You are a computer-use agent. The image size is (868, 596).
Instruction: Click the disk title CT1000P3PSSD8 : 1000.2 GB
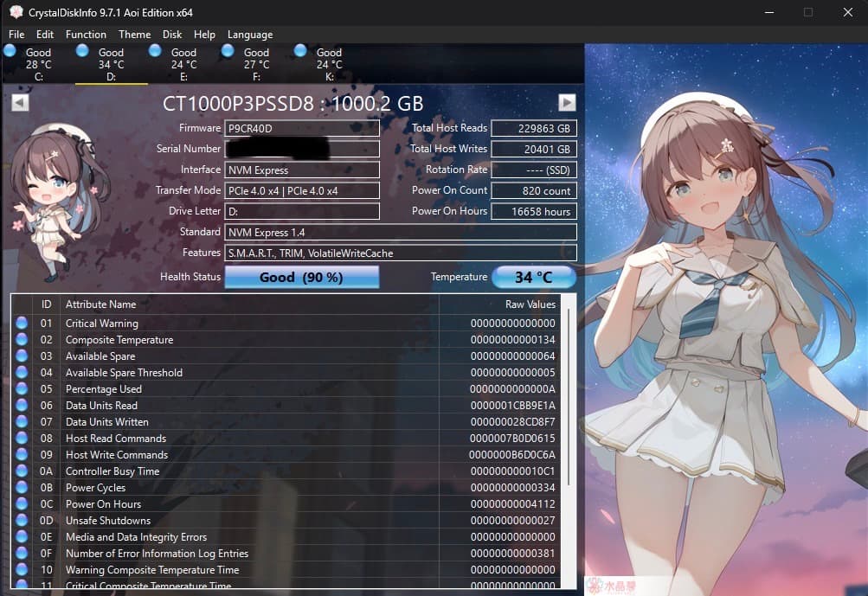293,104
